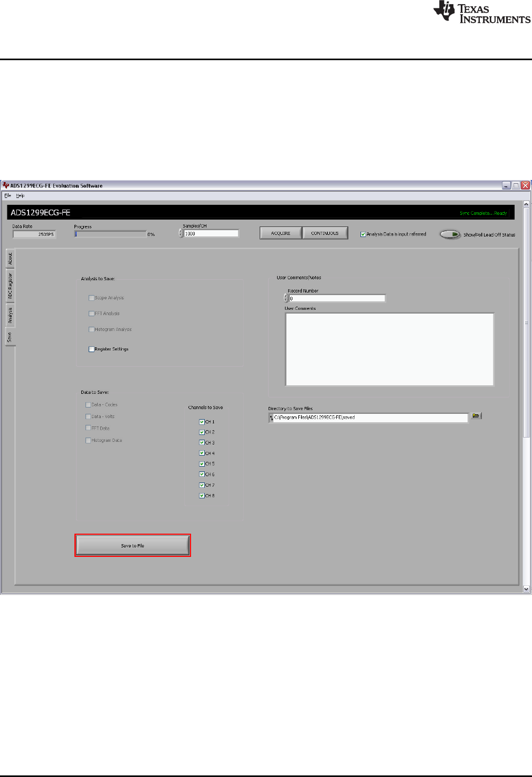Click inside the User Comments text box

tap(389, 349)
